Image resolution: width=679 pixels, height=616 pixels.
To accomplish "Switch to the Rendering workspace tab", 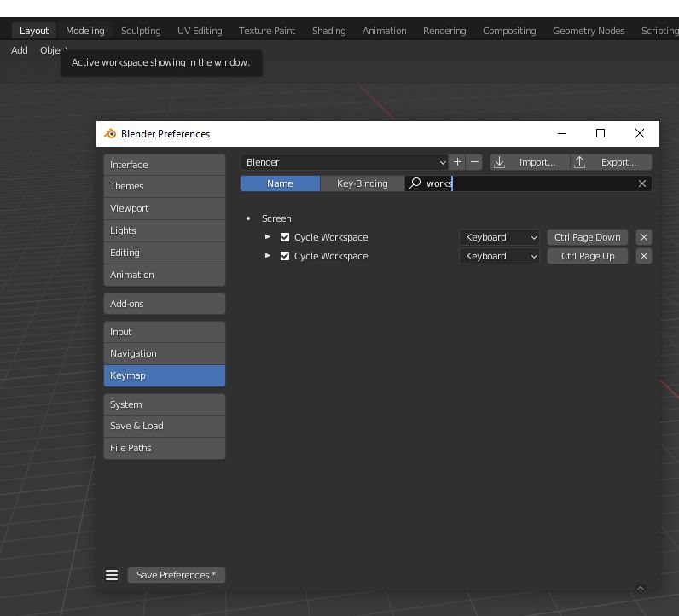I will coord(444,31).
